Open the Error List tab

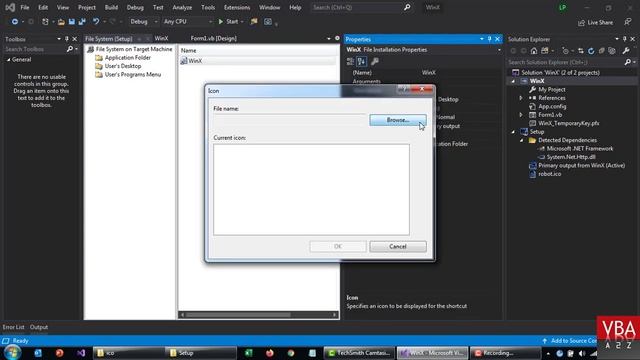(x=13, y=327)
